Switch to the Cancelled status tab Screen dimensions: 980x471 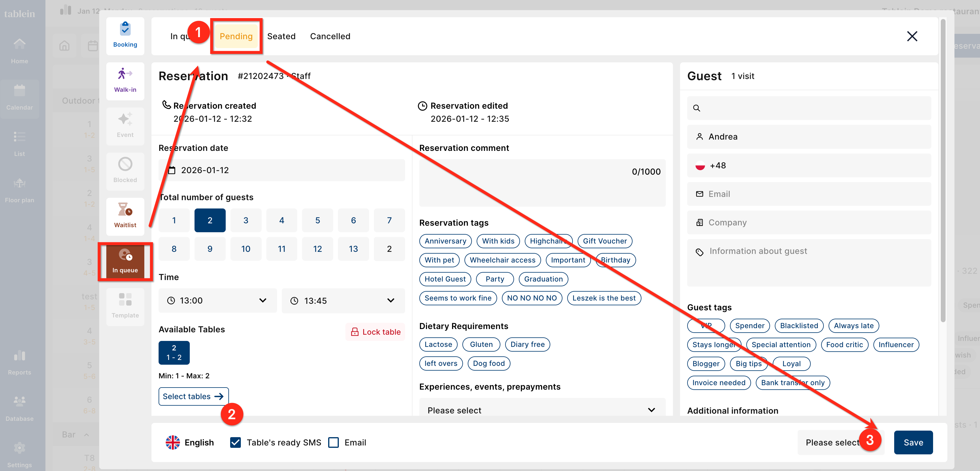coord(330,36)
